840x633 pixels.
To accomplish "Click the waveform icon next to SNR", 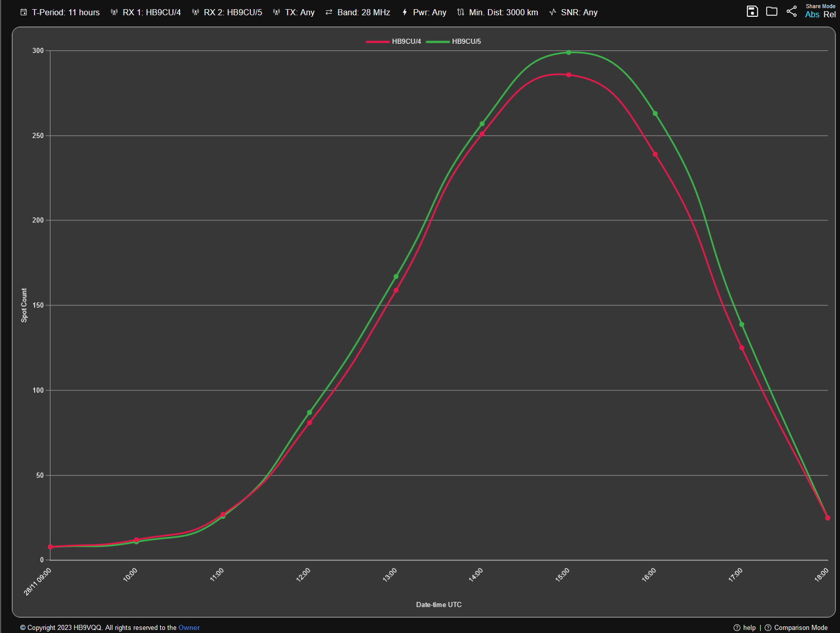I will tap(552, 12).
